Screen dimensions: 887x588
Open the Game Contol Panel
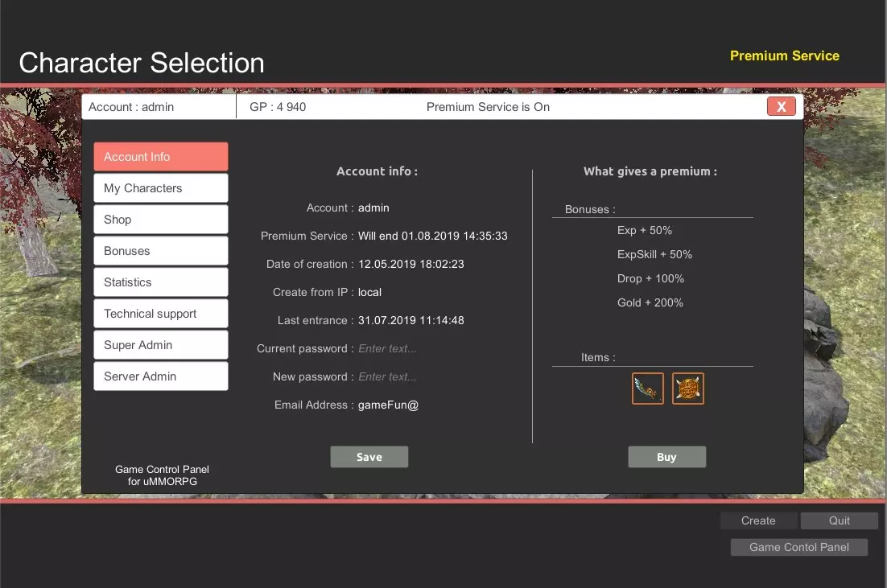(798, 547)
